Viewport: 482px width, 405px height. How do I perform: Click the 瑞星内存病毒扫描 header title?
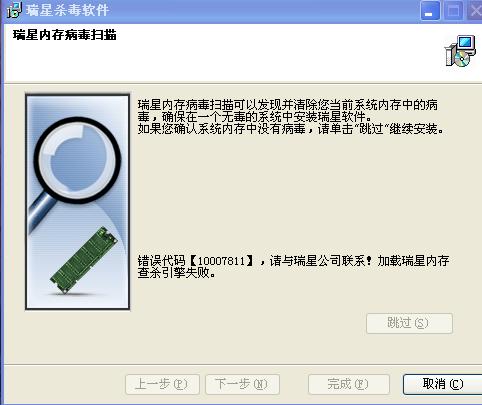pyautogui.click(x=65, y=35)
